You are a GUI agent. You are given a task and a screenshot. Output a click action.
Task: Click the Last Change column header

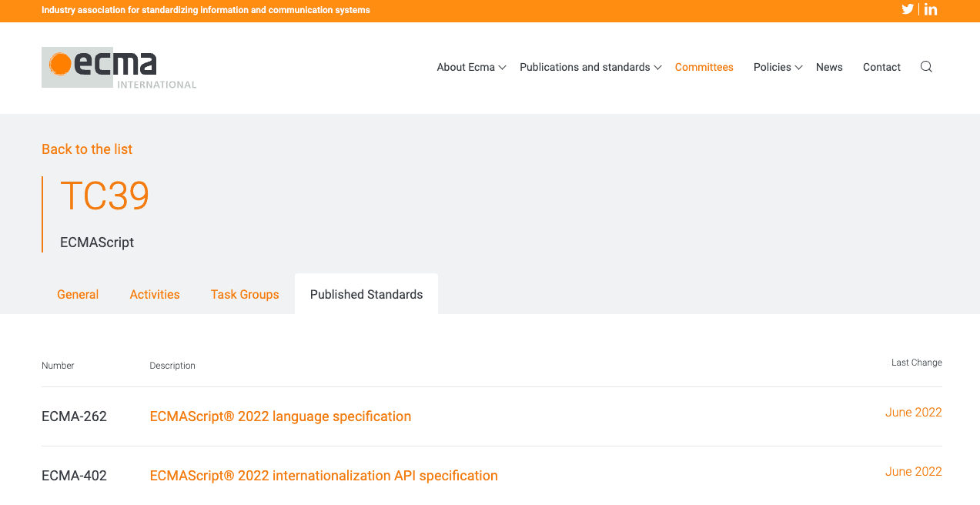tap(916, 363)
